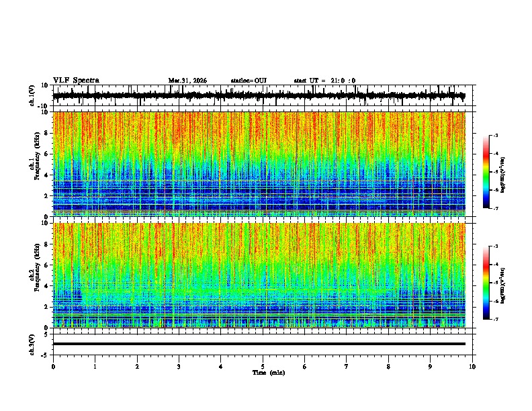This screenshot has height=411, width=532.
Task: Click the "4" kHz tick of ch.2 spectrogram
Action: coord(47,286)
